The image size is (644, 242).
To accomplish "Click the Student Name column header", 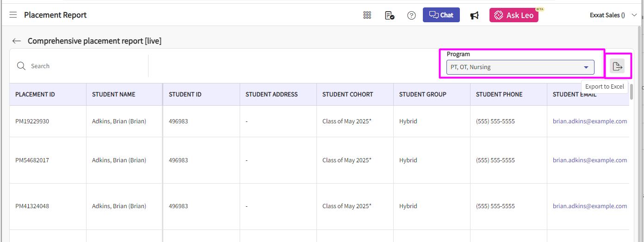I will coord(114,95).
